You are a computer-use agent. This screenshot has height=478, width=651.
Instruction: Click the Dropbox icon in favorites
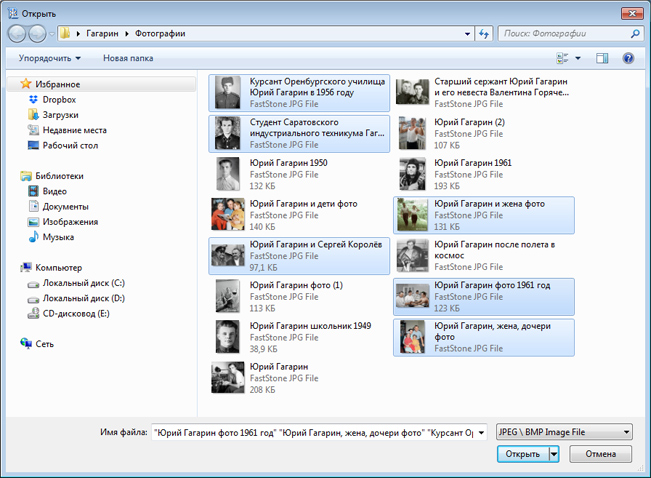pyautogui.click(x=33, y=100)
